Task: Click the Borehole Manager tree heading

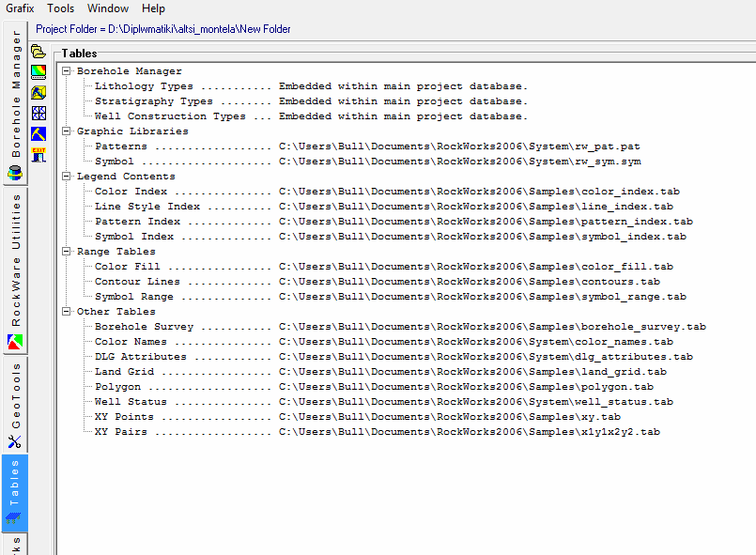Action: [130, 70]
